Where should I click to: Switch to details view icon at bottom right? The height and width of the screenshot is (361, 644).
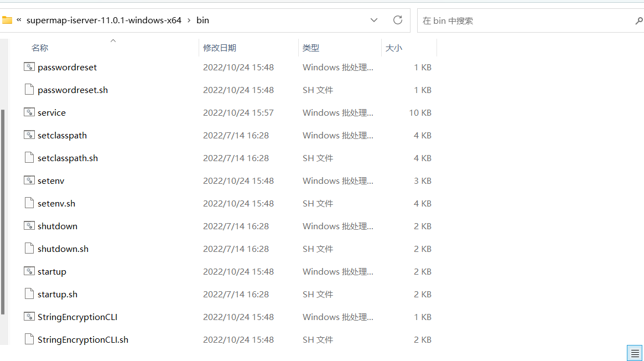pos(635,353)
